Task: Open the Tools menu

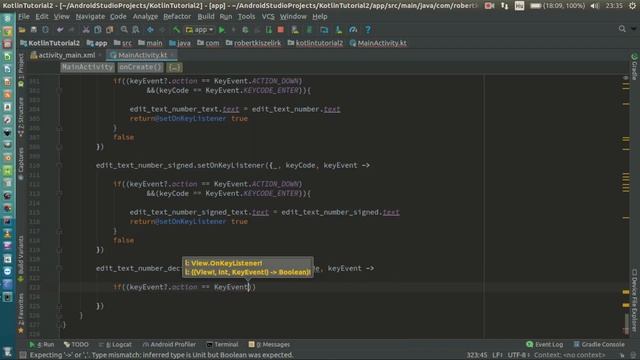Action: click(x=247, y=17)
